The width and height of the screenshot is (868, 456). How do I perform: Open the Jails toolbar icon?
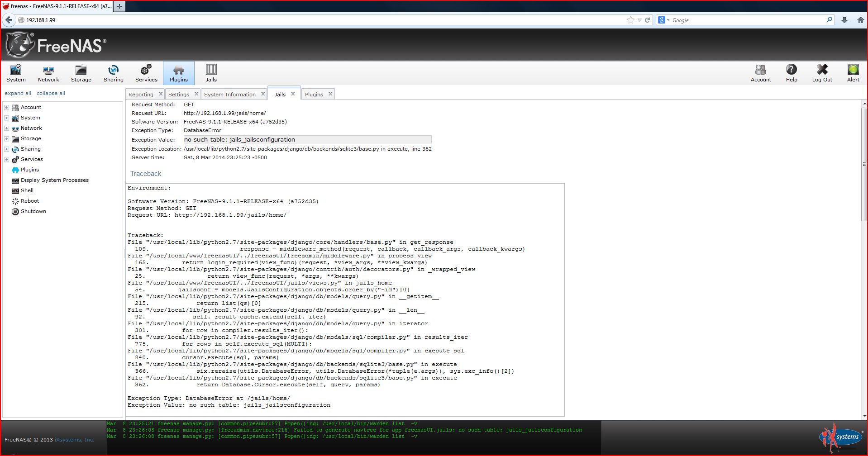click(x=211, y=73)
